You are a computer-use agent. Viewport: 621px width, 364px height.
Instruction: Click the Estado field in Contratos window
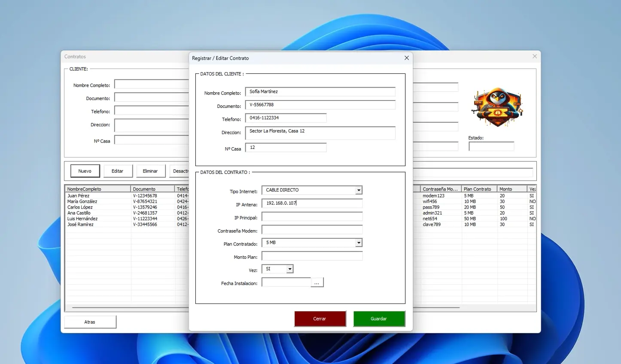(x=491, y=147)
